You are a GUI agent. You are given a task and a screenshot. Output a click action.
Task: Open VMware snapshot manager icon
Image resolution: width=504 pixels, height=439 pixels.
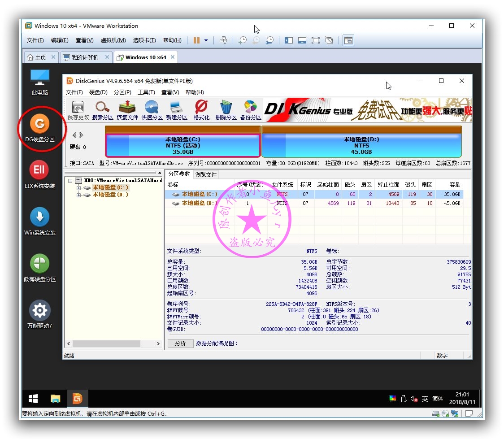pos(269,40)
